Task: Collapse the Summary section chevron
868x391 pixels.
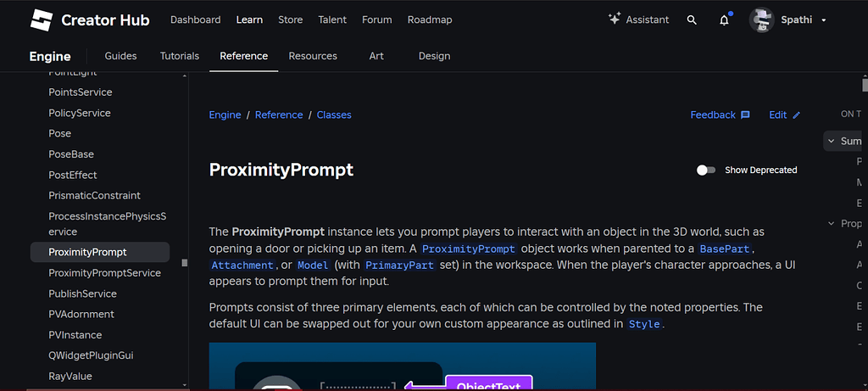Action: click(831, 141)
